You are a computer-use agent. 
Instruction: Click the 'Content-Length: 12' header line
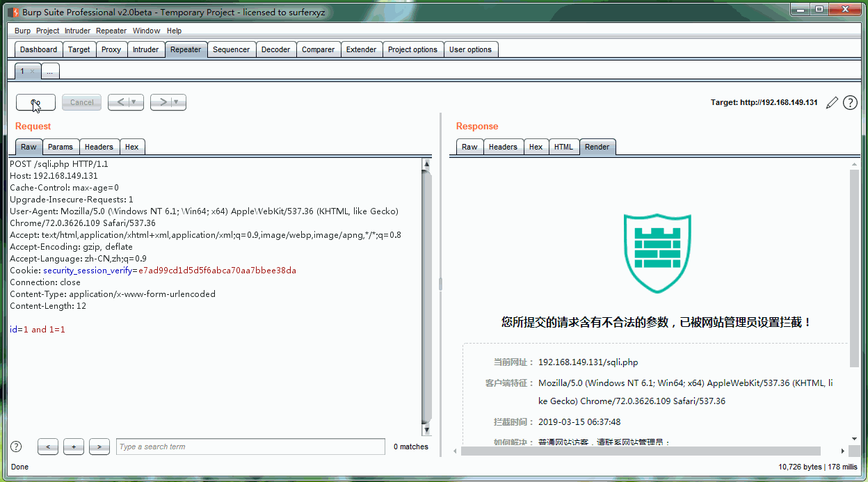[x=48, y=306]
